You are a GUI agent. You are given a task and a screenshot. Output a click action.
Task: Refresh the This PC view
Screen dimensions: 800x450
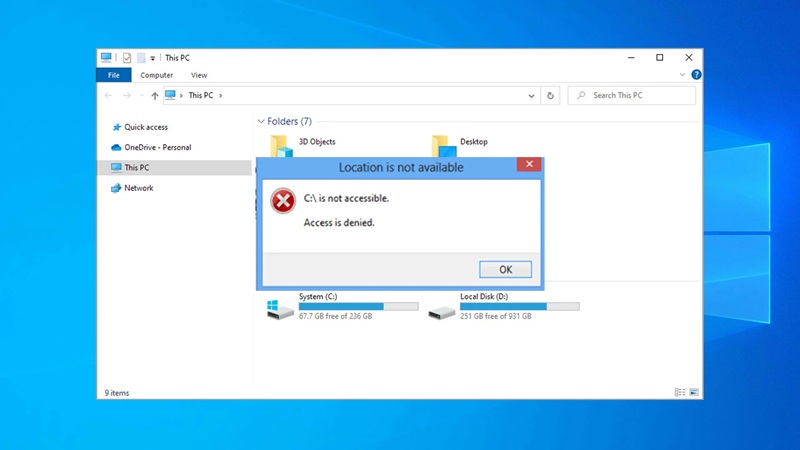[550, 95]
